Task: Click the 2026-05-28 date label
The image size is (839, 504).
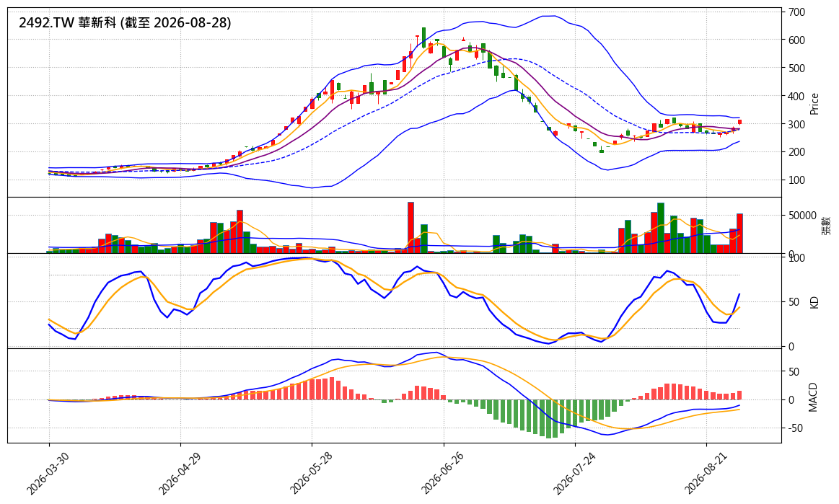Action: (310, 473)
